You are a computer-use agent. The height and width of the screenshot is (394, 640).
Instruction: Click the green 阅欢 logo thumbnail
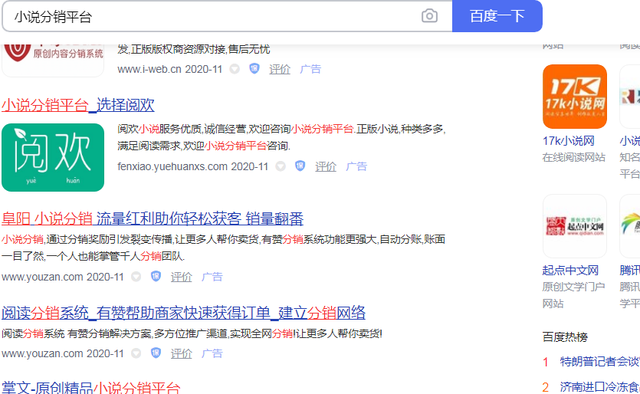pyautogui.click(x=53, y=157)
